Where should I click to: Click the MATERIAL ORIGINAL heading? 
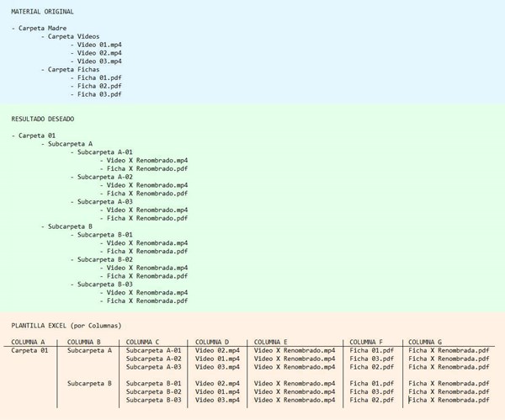point(42,12)
